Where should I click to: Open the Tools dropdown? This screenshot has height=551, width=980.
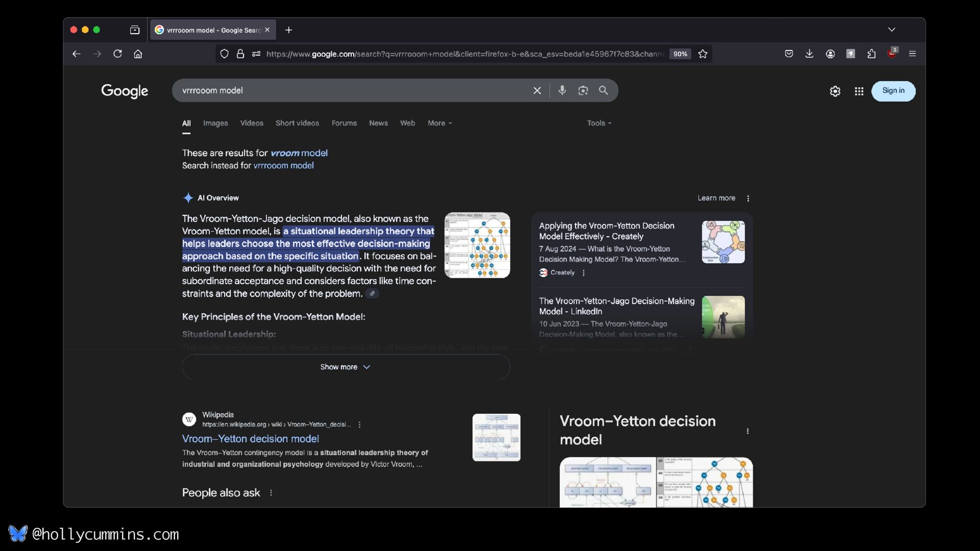(x=599, y=123)
